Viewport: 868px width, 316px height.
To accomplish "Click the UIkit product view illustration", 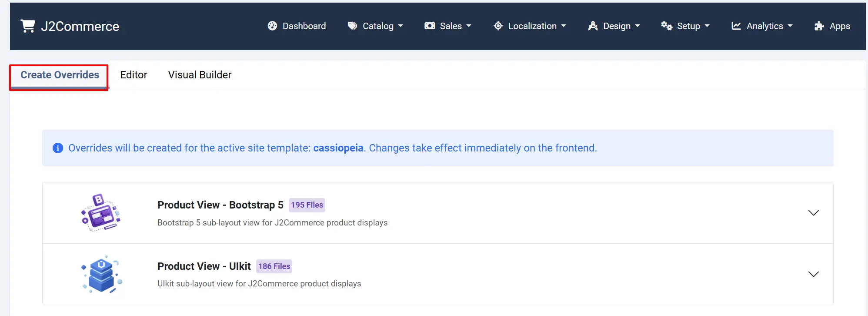I will (x=102, y=274).
